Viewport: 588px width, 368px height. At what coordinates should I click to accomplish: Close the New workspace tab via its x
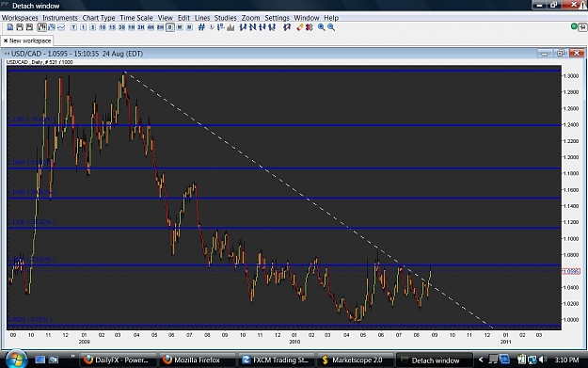point(6,40)
